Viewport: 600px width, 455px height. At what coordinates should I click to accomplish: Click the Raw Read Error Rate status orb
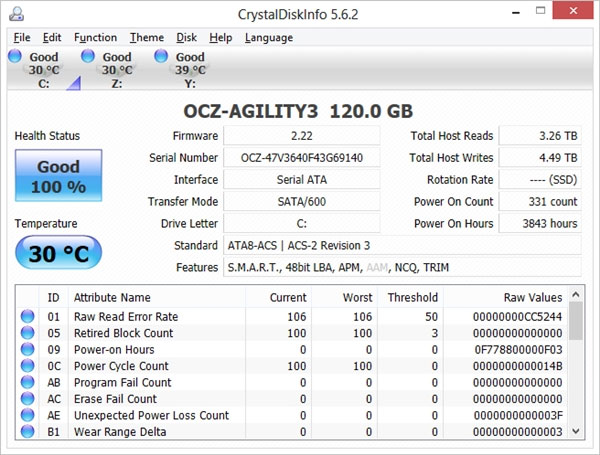[27, 317]
